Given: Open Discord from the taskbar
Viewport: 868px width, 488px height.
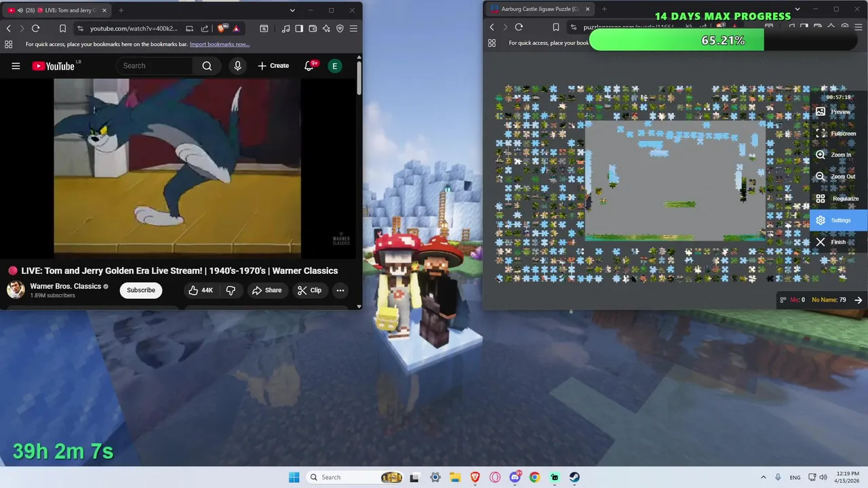Looking at the screenshot, I should pyautogui.click(x=515, y=477).
